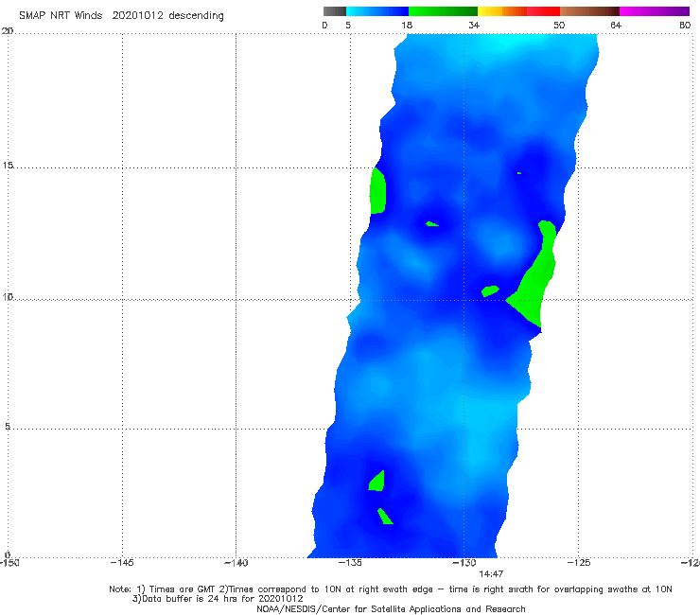Click the longitude axis label -135

[350, 563]
